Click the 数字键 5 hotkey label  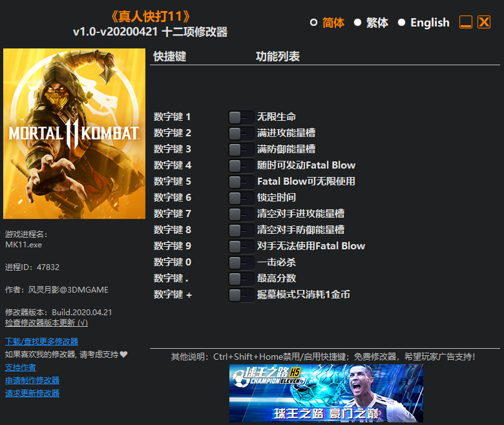point(173,181)
